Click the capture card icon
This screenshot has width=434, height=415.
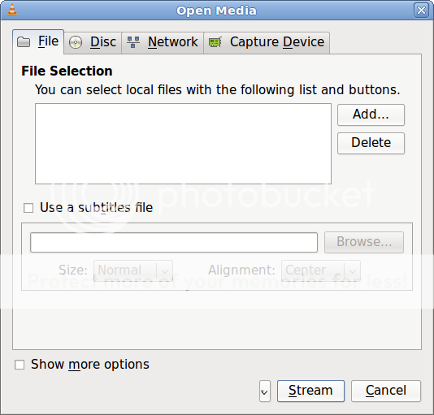click(x=215, y=42)
